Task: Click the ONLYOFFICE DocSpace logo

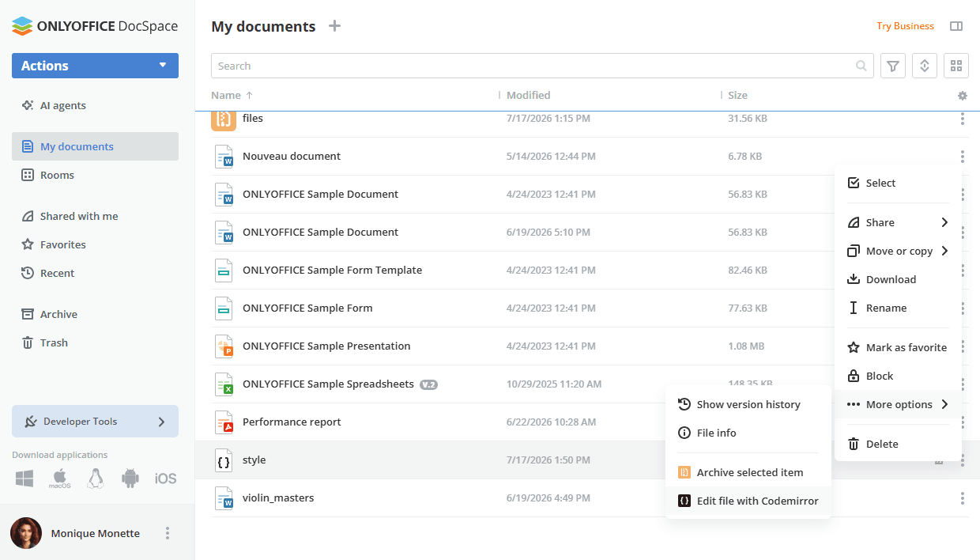Action: 95,26
